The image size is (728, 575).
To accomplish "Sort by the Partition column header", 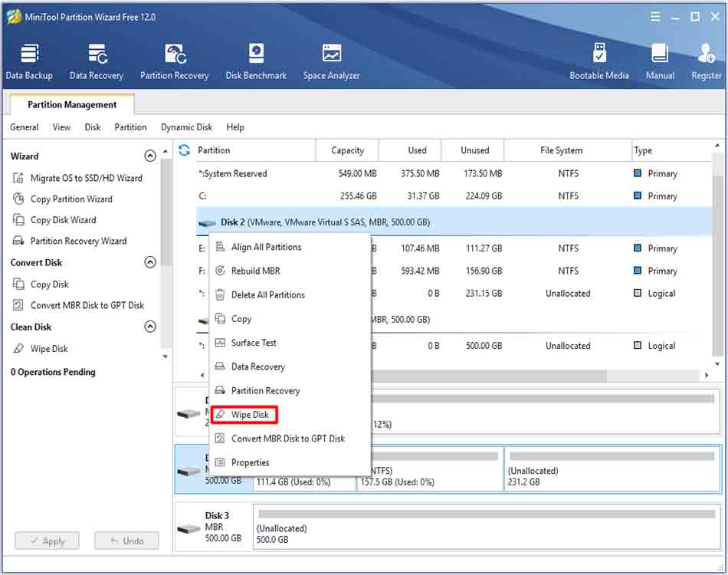I will pos(255,150).
